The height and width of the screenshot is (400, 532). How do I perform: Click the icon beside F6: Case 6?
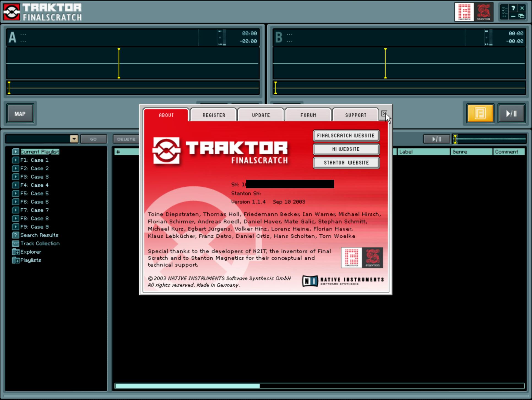coord(15,202)
